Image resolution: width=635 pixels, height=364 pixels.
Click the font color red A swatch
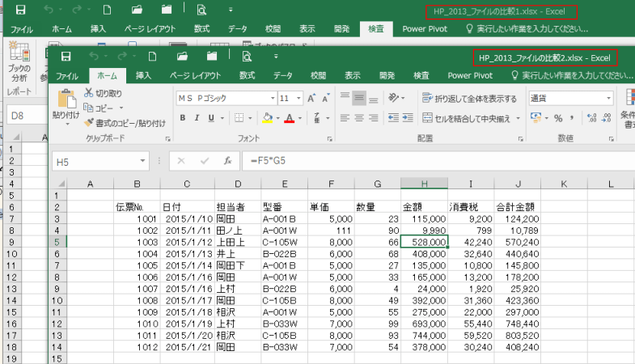[x=290, y=118]
